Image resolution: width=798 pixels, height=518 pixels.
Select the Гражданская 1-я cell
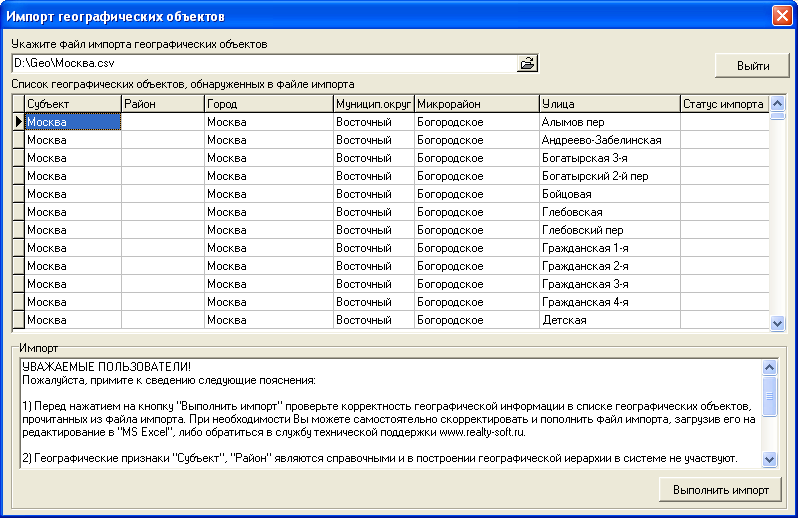pos(610,248)
